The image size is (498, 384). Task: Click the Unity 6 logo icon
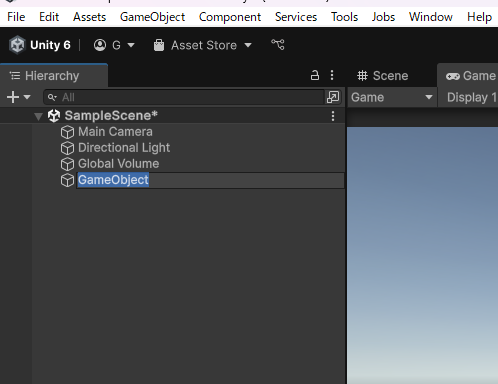pyautogui.click(x=17, y=45)
